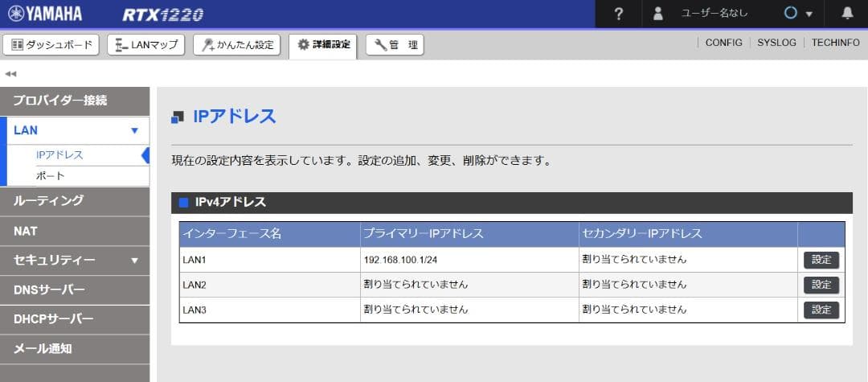This screenshot has width=868, height=382.
Task: Click the user profile icon
Action: pos(657,14)
